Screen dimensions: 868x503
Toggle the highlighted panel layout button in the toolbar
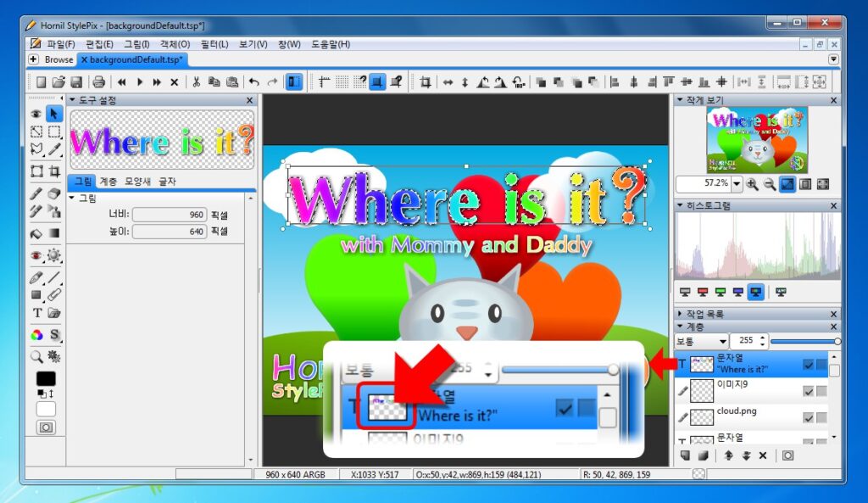pos(293,82)
